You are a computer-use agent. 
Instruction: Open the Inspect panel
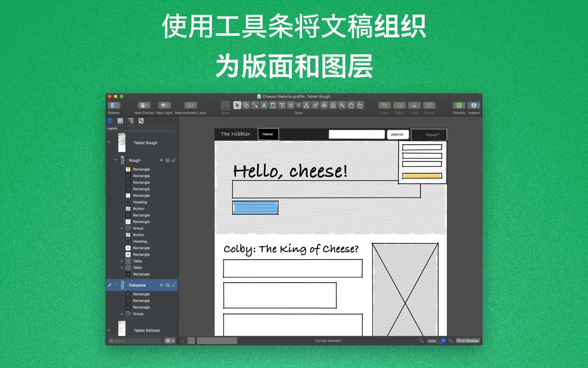474,105
